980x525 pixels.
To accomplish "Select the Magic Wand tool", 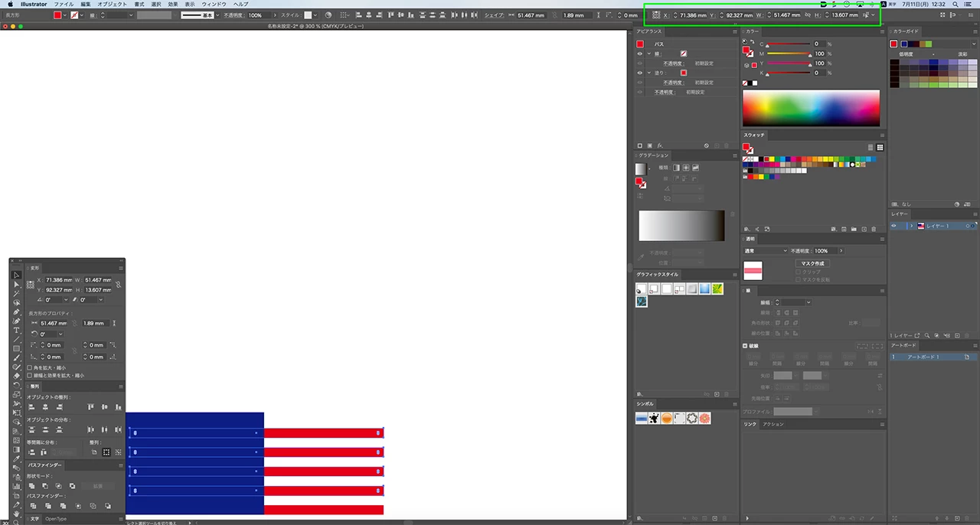I will pos(16,293).
